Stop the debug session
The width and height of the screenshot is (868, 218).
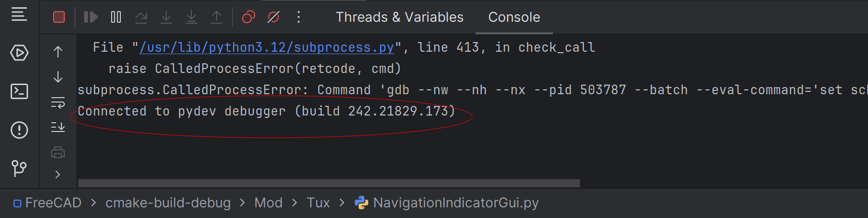tap(59, 17)
